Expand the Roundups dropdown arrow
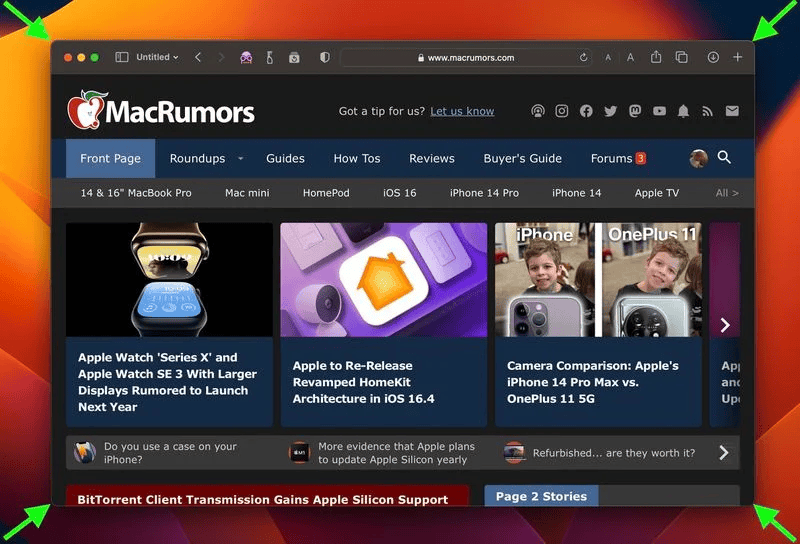This screenshot has height=544, width=800. coord(241,159)
